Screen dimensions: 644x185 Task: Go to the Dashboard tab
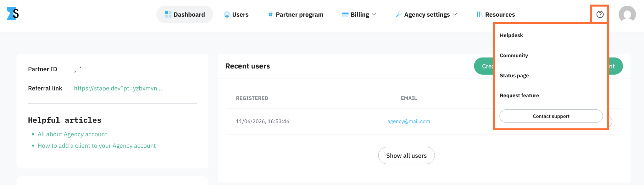(185, 14)
